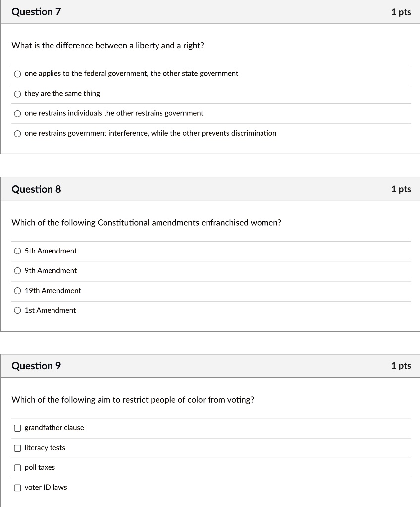This screenshot has width=420, height=507.
Task: Select the '9th Amendment' radio button
Action: pyautogui.click(x=17, y=271)
